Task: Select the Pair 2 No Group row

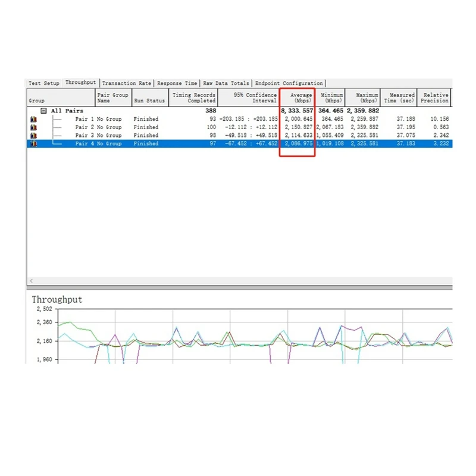Action: (240, 127)
